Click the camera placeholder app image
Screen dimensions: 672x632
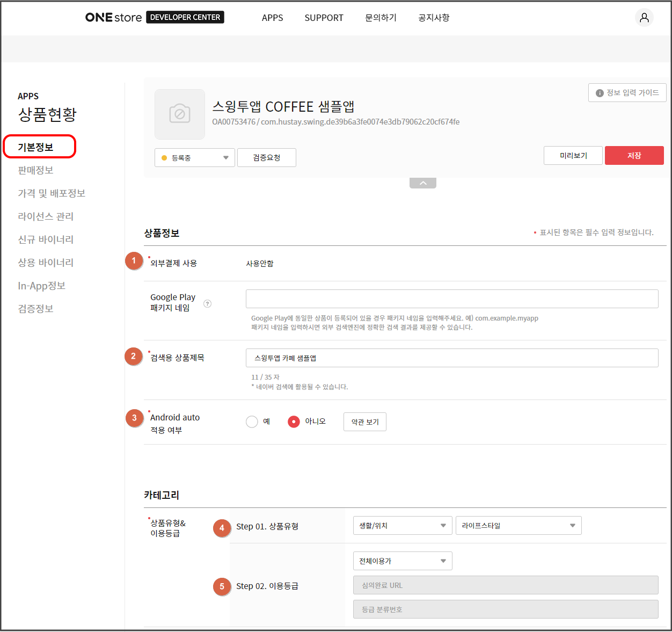(x=179, y=114)
